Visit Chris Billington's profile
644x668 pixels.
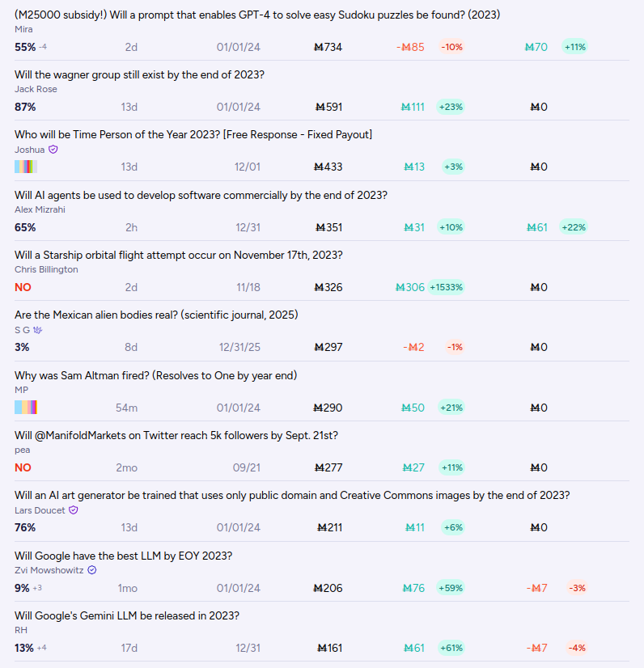[46, 269]
